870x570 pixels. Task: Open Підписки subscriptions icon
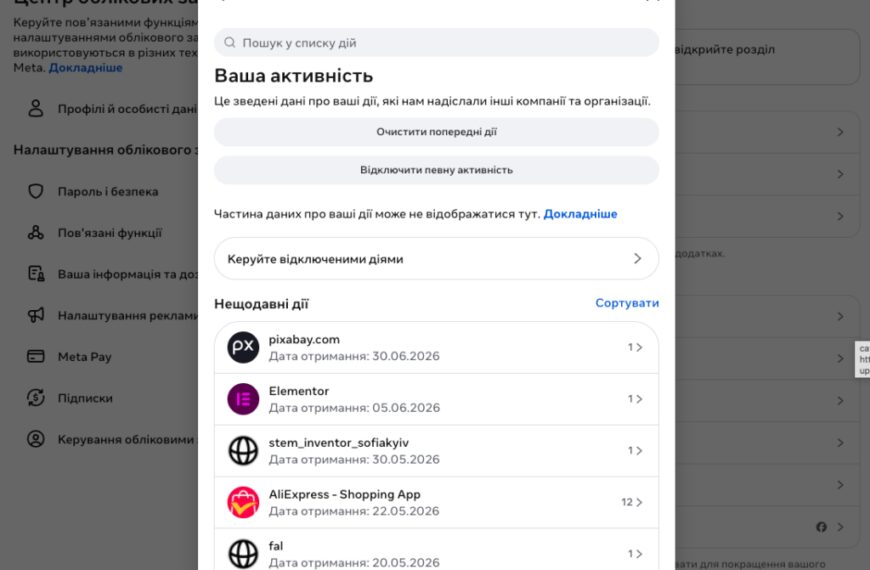tap(36, 397)
